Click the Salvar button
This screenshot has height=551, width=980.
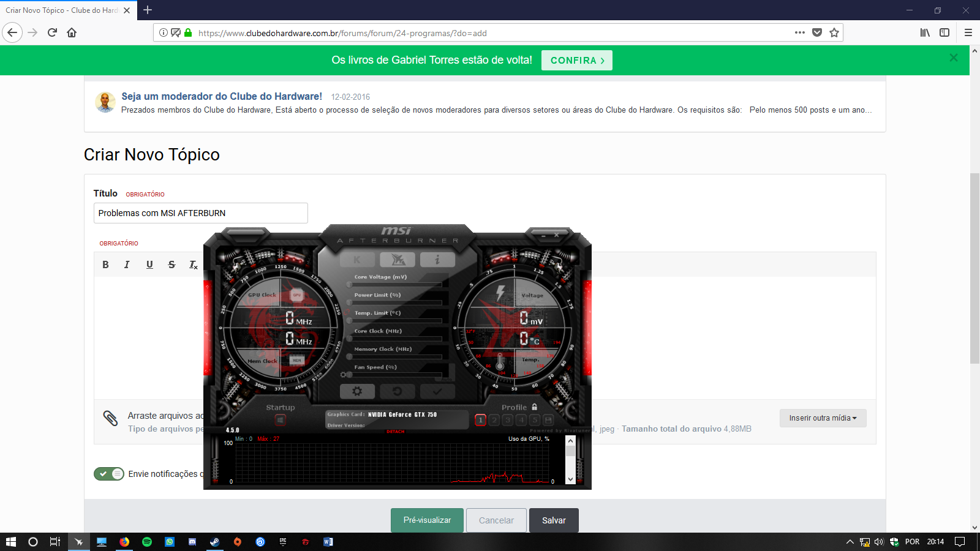coord(554,520)
